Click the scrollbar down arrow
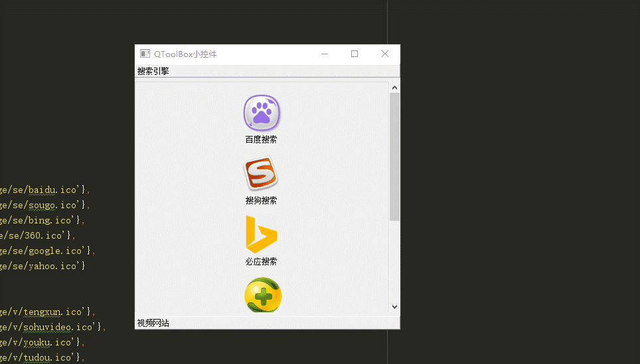The height and width of the screenshot is (364, 640). 394,307
